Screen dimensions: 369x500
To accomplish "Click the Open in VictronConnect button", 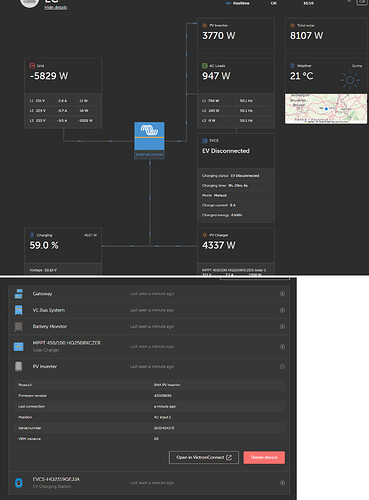I will click(x=204, y=457).
